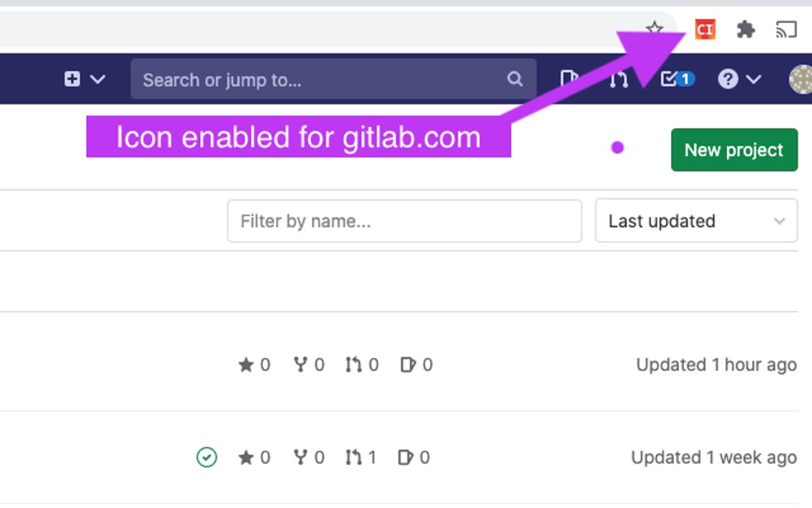Open Merge requests icon in navigation bar

point(619,79)
